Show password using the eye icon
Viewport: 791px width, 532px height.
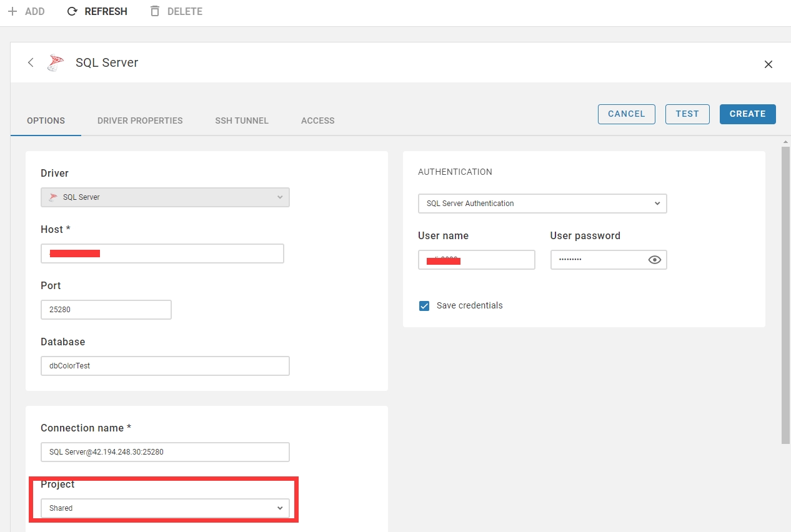(x=654, y=260)
